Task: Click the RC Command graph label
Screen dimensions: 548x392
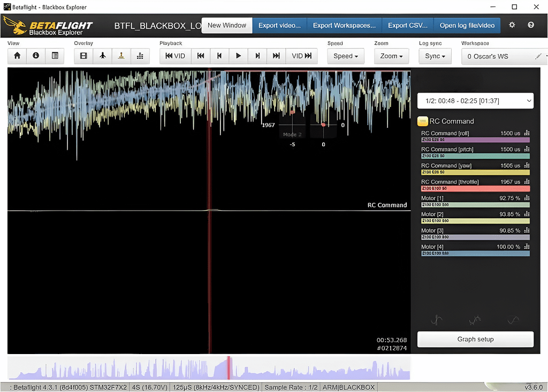Action: point(387,205)
